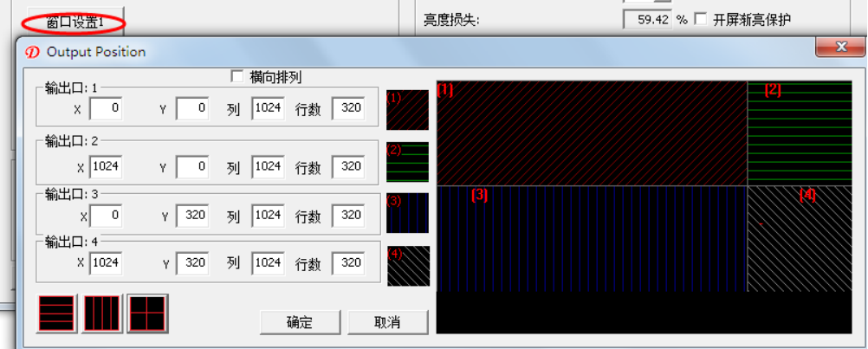
Task: Click the 亮度损失 percentage field
Action: pyautogui.click(x=647, y=19)
